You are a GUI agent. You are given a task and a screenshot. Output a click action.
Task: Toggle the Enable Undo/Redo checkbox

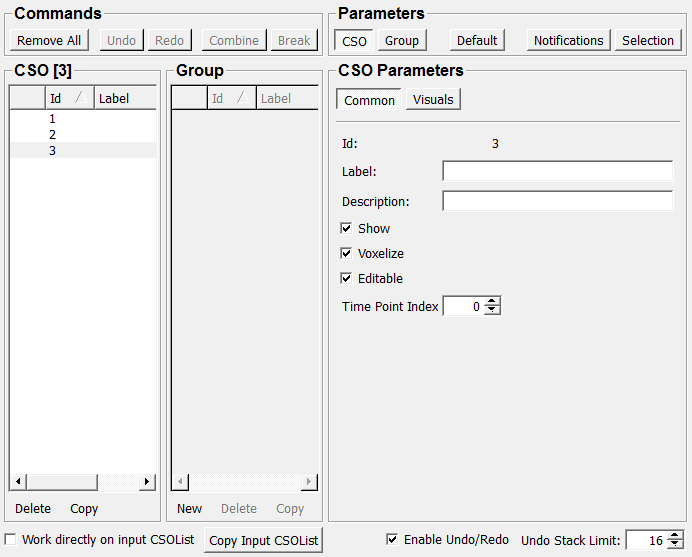[x=392, y=539]
